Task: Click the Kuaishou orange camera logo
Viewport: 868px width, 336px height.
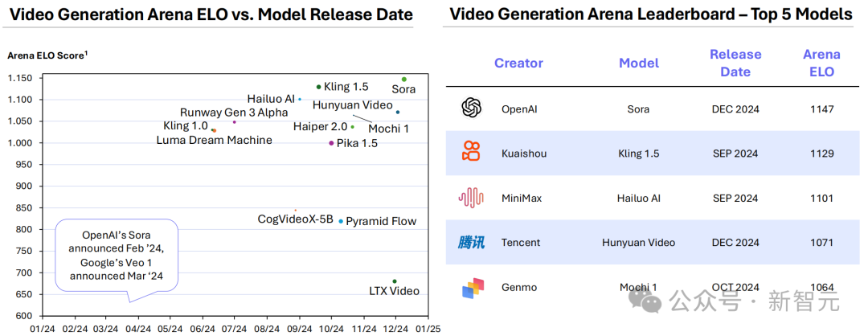Action: pos(472,152)
